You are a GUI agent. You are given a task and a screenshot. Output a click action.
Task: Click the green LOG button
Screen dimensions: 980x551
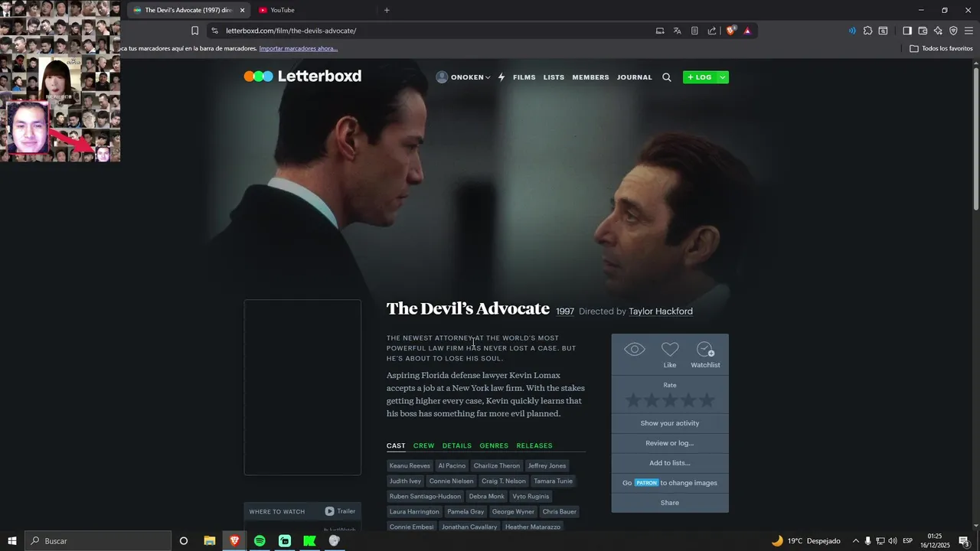pyautogui.click(x=700, y=77)
